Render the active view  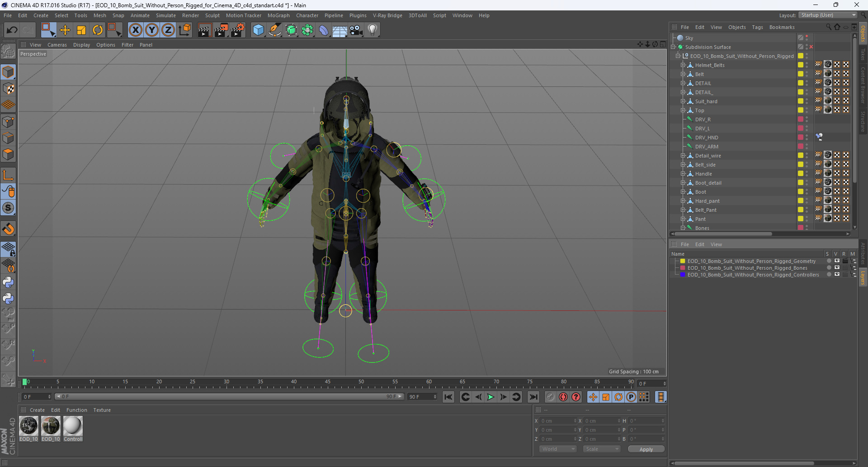pos(204,30)
